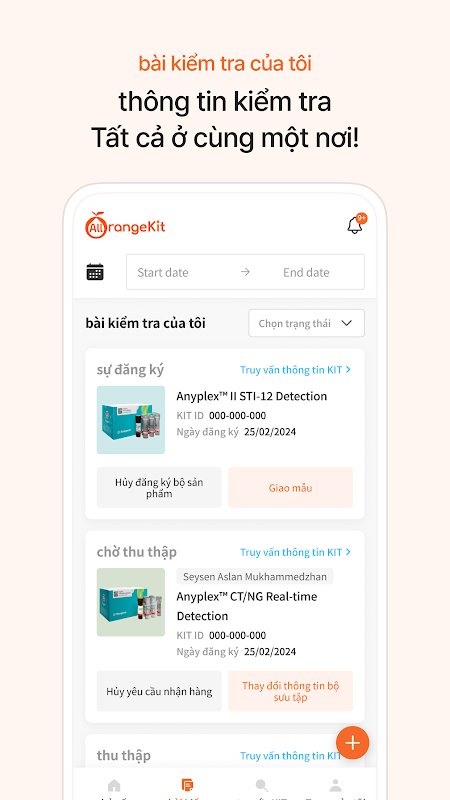Click the dropdown chevron in status selector
This screenshot has height=800, width=450.
click(347, 323)
